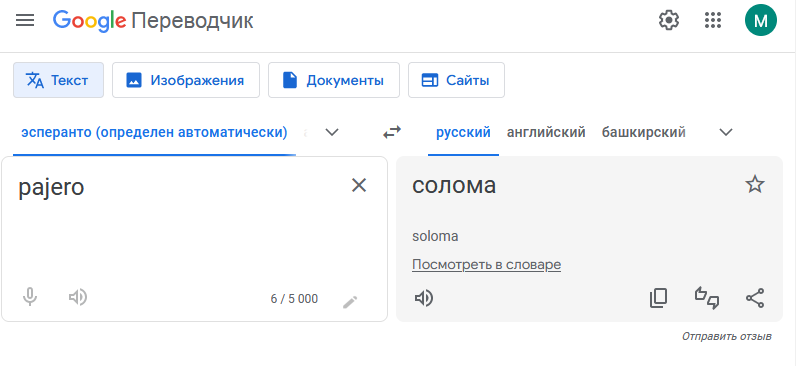Share the translation
Viewport: 796px width, 366px height.
(x=755, y=298)
